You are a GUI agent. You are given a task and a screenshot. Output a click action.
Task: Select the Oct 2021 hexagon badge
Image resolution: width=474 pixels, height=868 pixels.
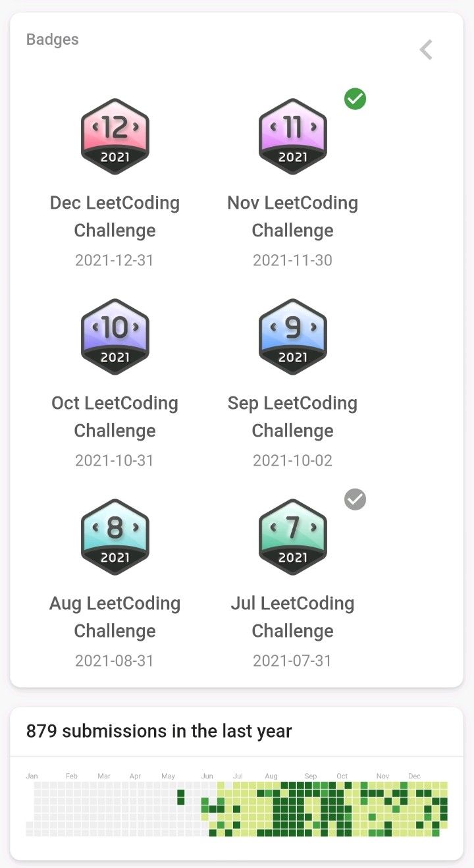(x=115, y=337)
